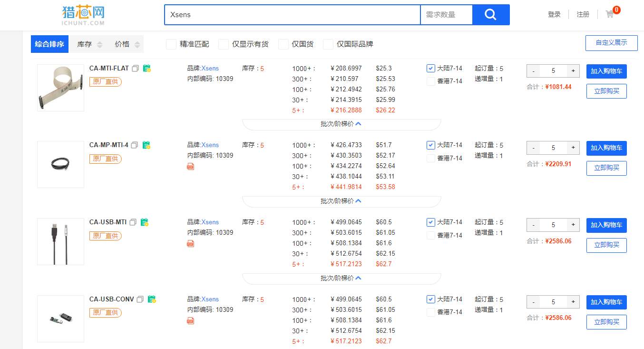Open the CA-USB-CONV product title

pyautogui.click(x=112, y=299)
